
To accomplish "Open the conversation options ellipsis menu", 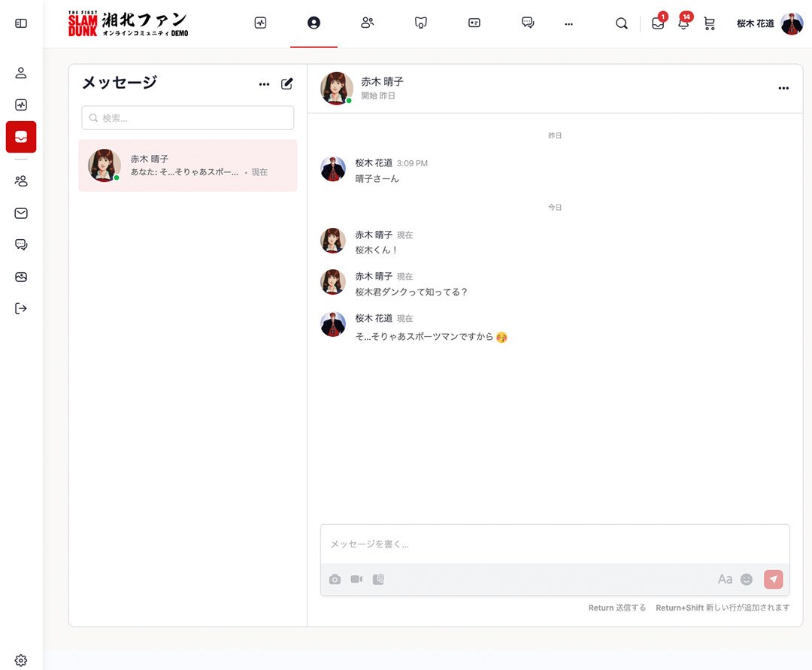I will point(783,88).
